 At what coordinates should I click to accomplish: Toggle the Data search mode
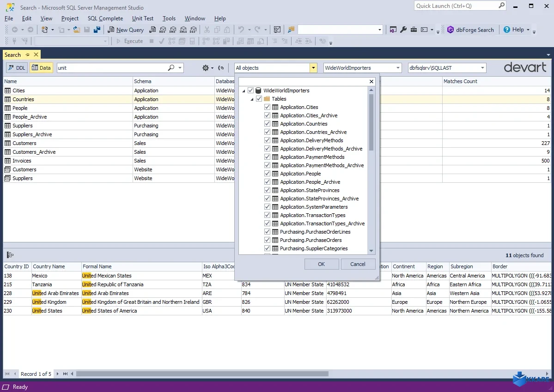(41, 68)
